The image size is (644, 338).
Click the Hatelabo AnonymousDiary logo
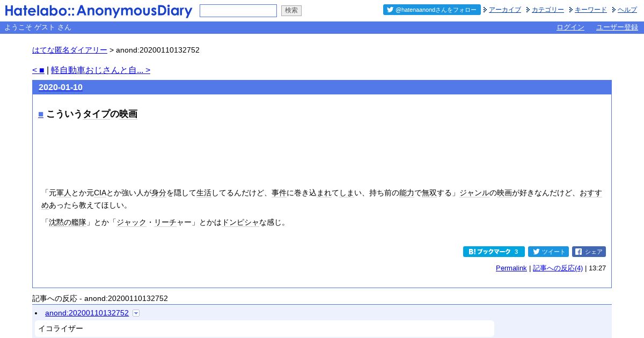click(99, 11)
